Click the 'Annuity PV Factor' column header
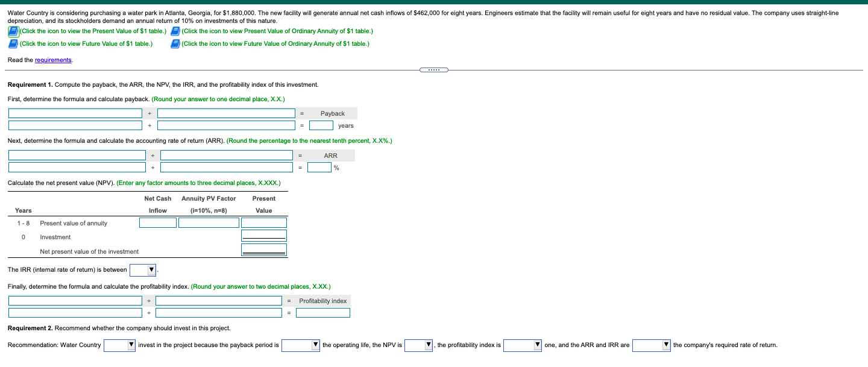The width and height of the screenshot is (868, 367). (209, 198)
